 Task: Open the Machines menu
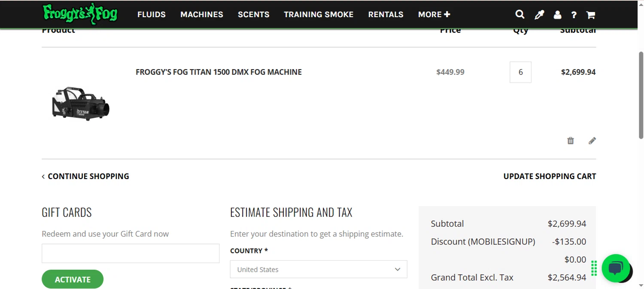[202, 14]
